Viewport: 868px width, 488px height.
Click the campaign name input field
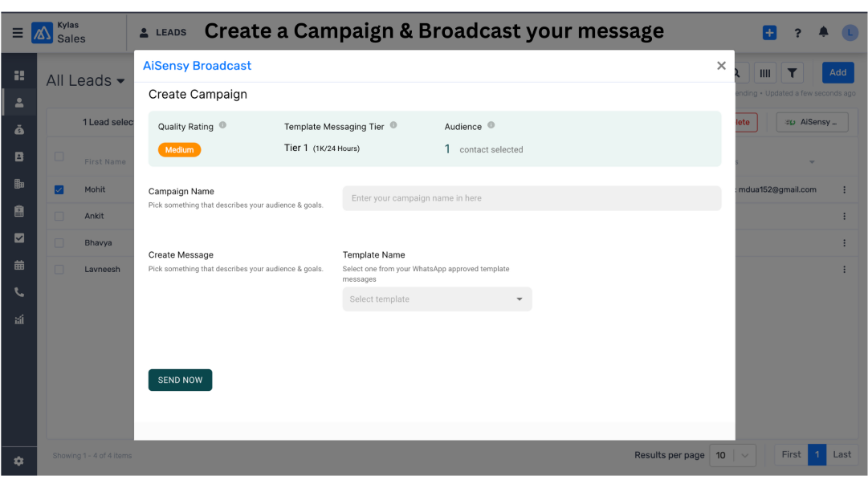tap(532, 198)
